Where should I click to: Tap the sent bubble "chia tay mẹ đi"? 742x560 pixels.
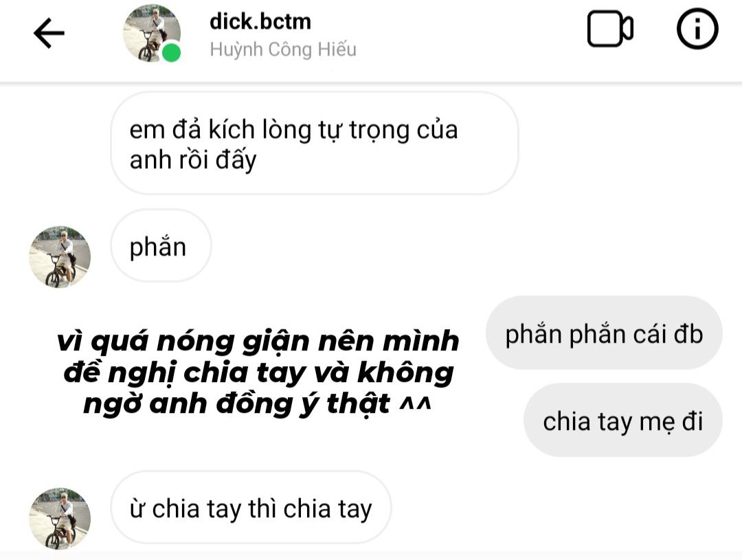[x=622, y=421]
